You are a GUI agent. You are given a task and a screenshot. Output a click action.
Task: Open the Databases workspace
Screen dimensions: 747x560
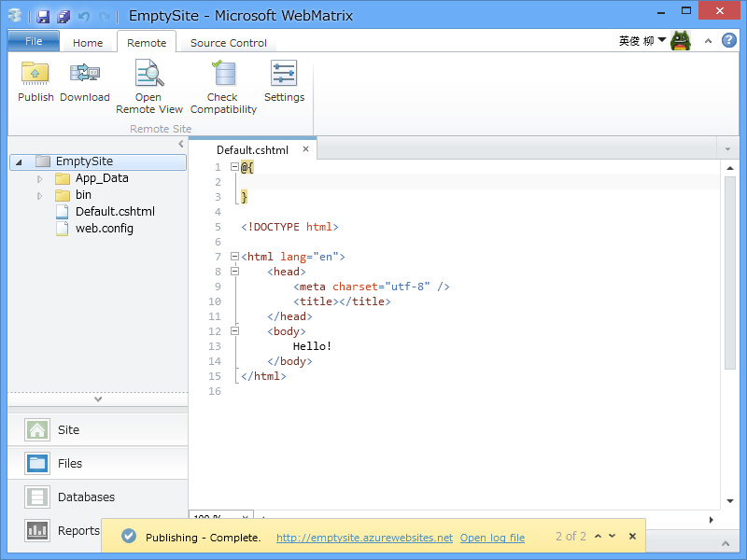(x=98, y=497)
